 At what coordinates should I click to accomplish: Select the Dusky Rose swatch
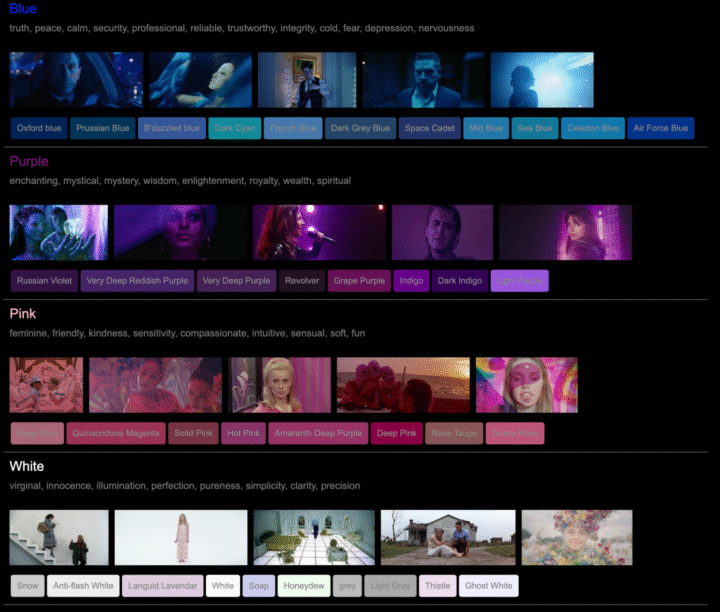point(515,433)
